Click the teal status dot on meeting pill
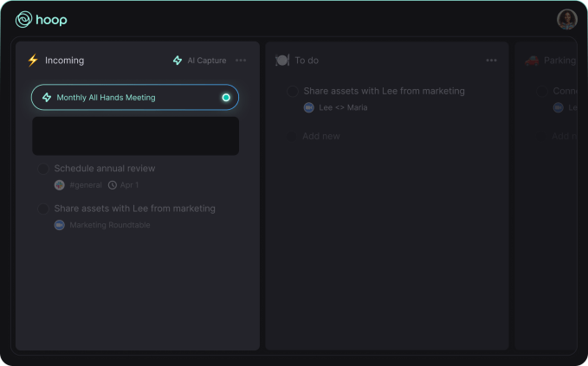The width and height of the screenshot is (588, 366). click(x=226, y=98)
